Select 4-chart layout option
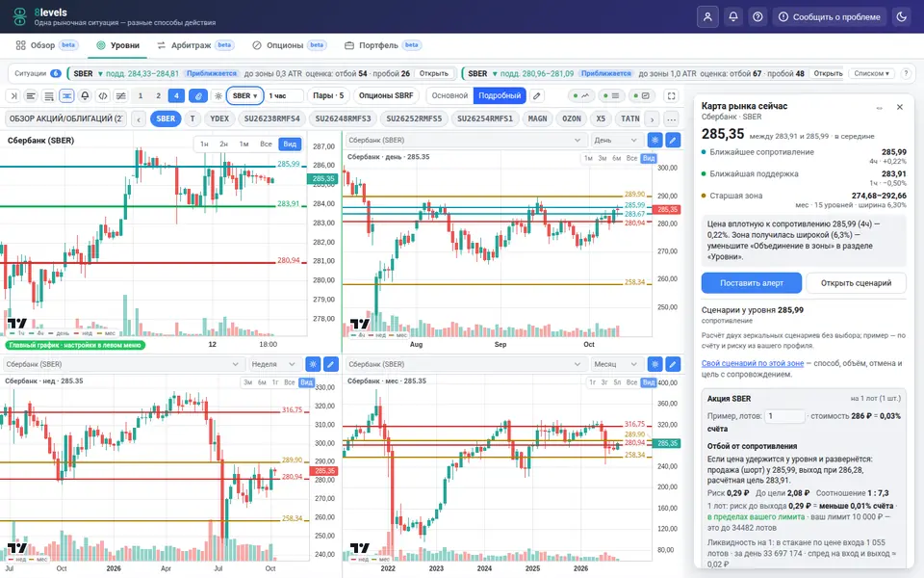This screenshot has width=924, height=578. pyautogui.click(x=175, y=95)
